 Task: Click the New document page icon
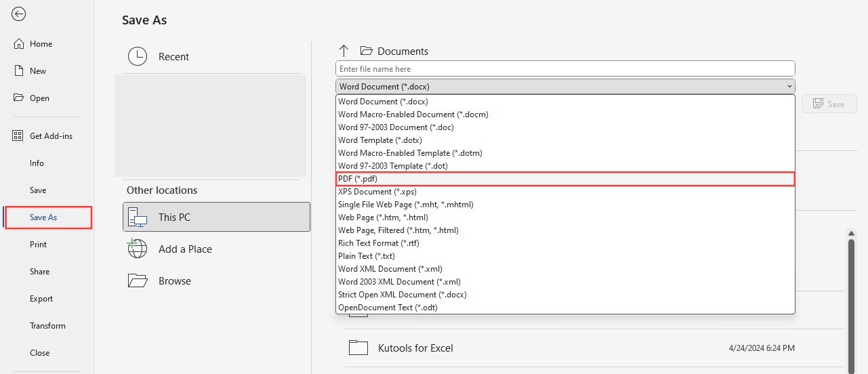19,71
